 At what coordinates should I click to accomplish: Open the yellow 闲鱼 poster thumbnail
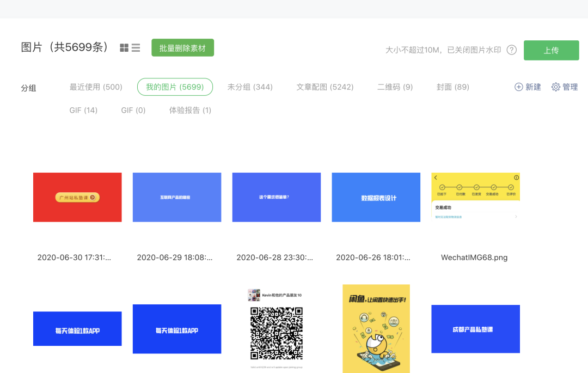pyautogui.click(x=376, y=329)
